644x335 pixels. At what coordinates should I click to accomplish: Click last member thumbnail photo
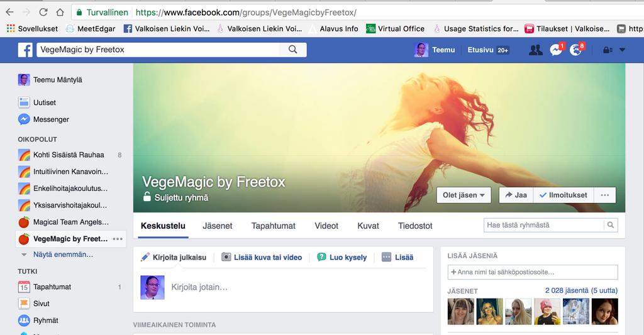click(x=604, y=312)
